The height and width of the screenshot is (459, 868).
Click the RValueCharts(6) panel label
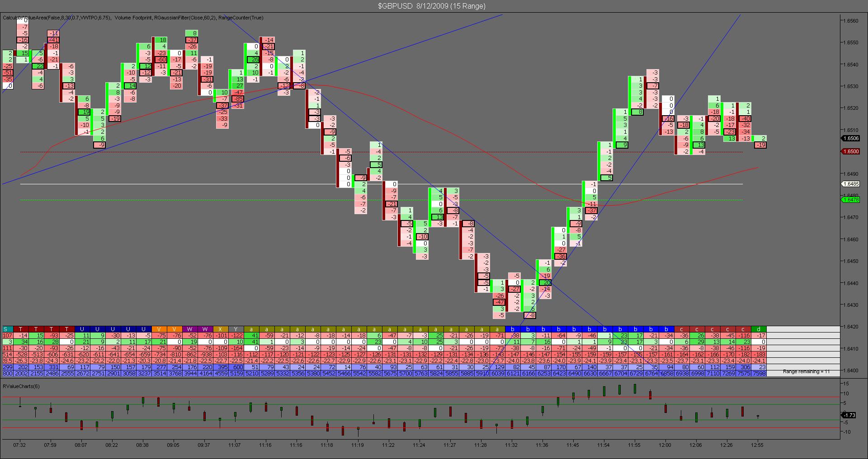[21, 386]
